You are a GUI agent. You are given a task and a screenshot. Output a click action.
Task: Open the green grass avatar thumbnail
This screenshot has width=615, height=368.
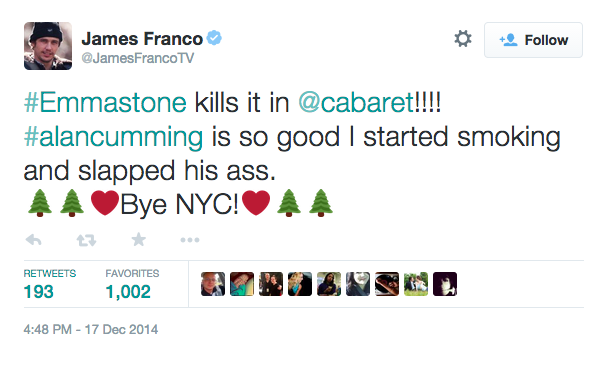(416, 284)
